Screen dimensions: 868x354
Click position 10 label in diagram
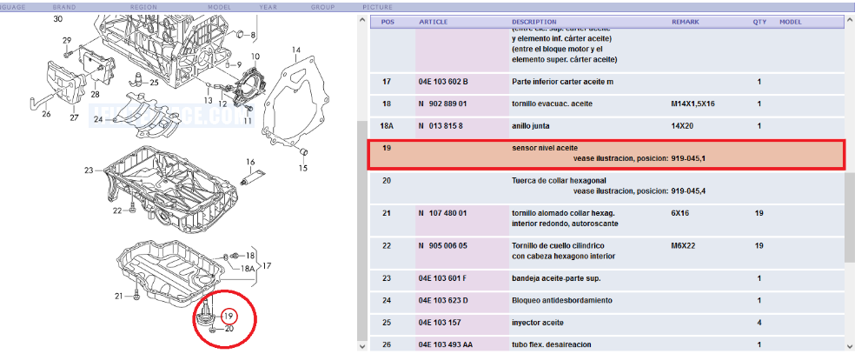(255, 57)
